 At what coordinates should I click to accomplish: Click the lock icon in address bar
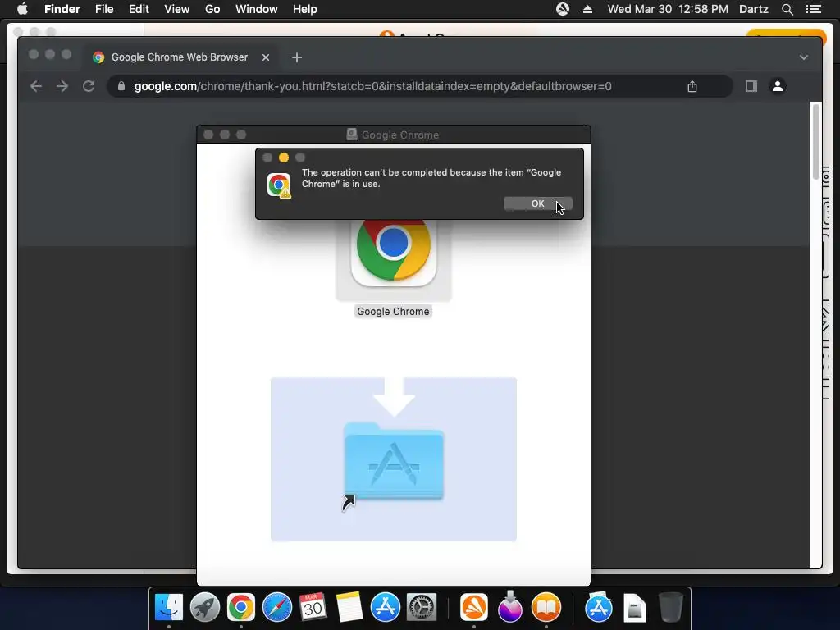pos(121,86)
